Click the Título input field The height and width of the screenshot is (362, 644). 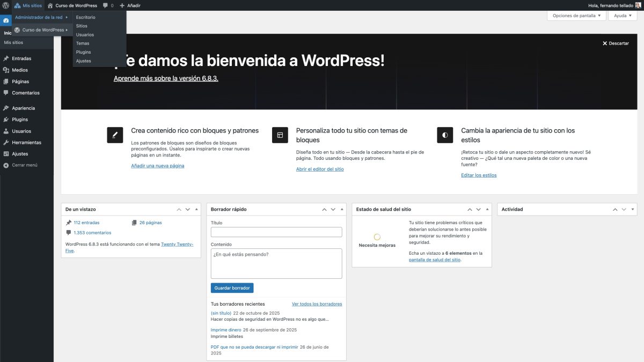click(276, 231)
